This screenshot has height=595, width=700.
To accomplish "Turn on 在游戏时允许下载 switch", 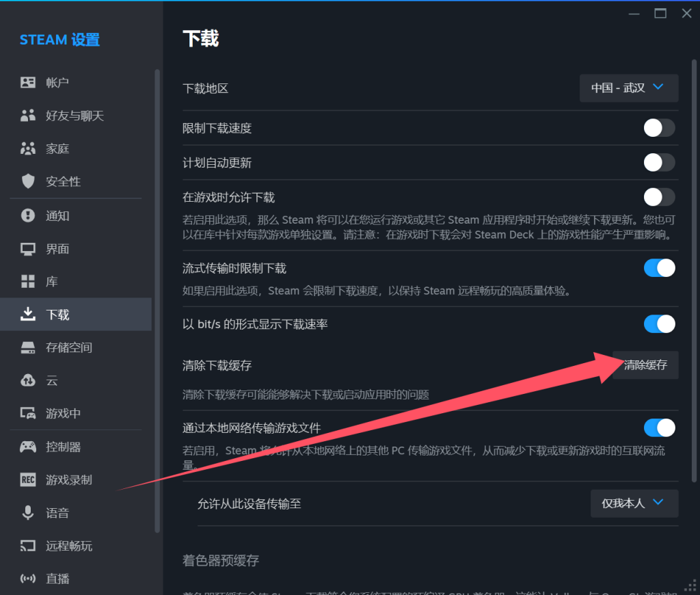I will coord(659,197).
